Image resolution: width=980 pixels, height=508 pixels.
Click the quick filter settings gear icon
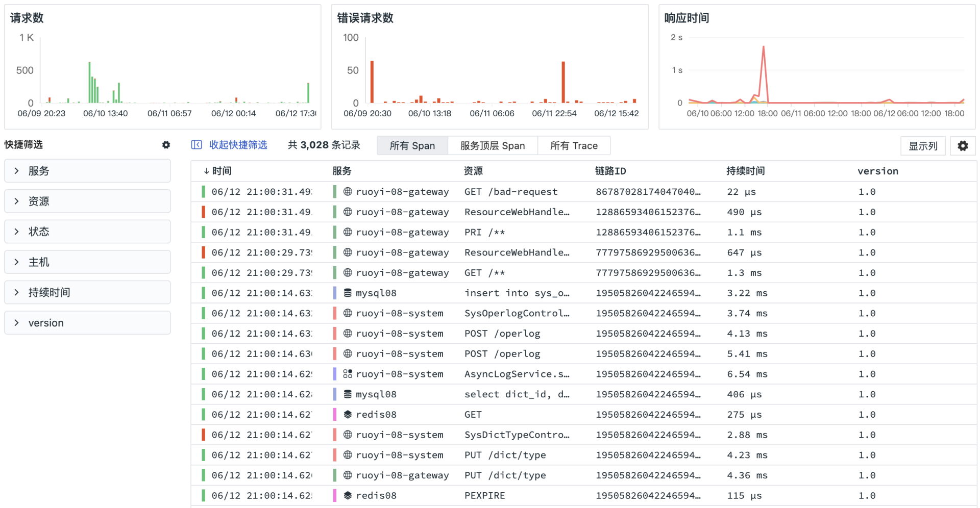pyautogui.click(x=166, y=145)
